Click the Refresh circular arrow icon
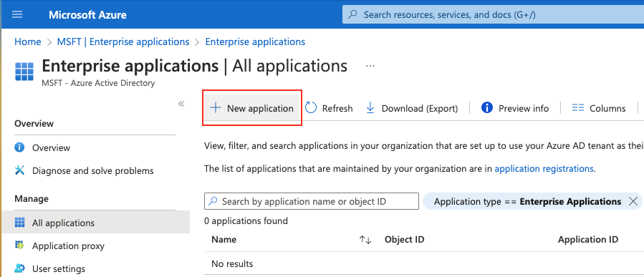 click(311, 108)
